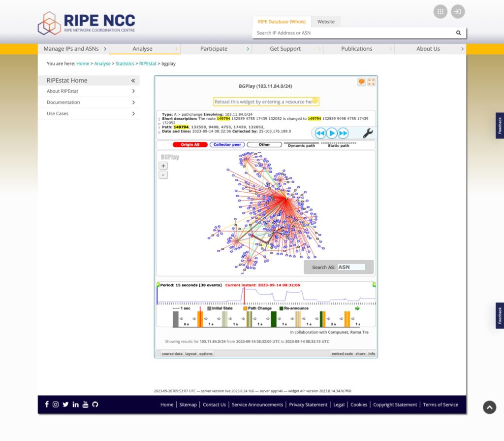Switch to Website search tab

[x=326, y=22]
